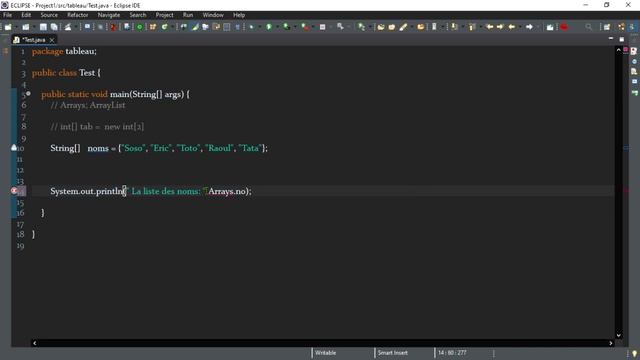Click the white Forward navigation arrow

(x=529, y=27)
